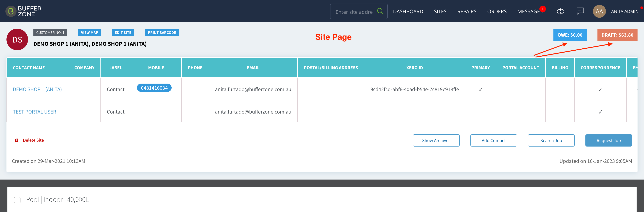
Task: Open the Dashboard menu
Action: click(408, 11)
